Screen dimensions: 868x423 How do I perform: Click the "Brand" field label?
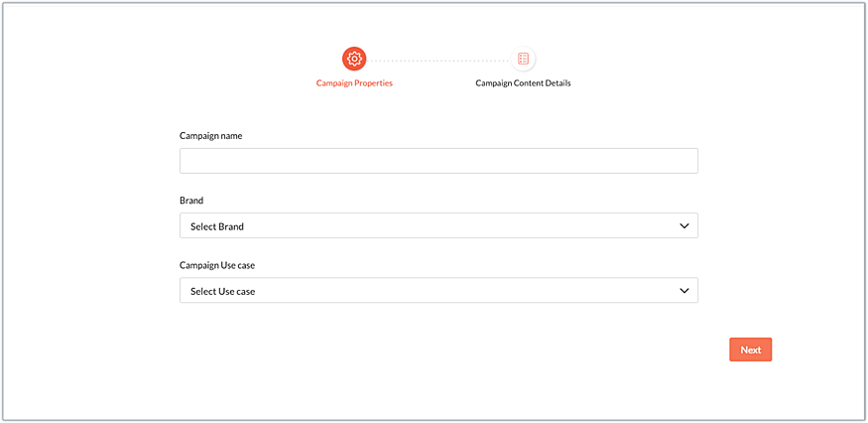[191, 201]
